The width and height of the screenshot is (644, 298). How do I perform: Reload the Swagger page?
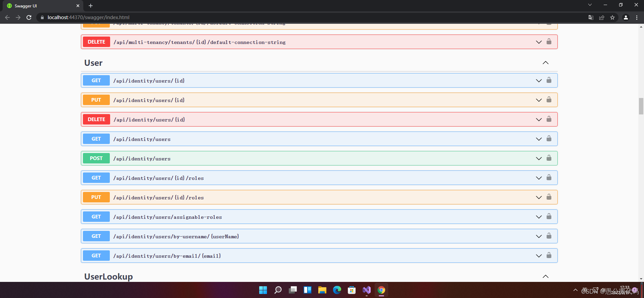point(29,17)
